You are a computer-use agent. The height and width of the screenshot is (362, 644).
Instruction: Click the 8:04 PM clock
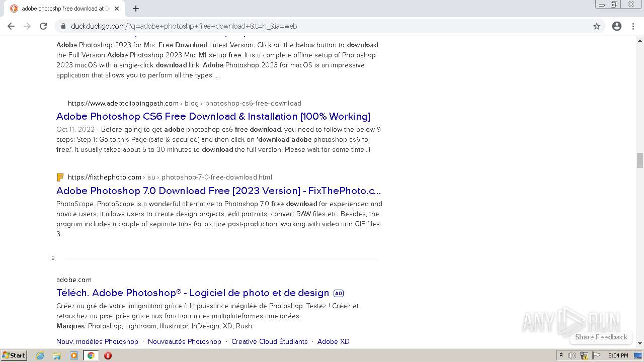618,355
